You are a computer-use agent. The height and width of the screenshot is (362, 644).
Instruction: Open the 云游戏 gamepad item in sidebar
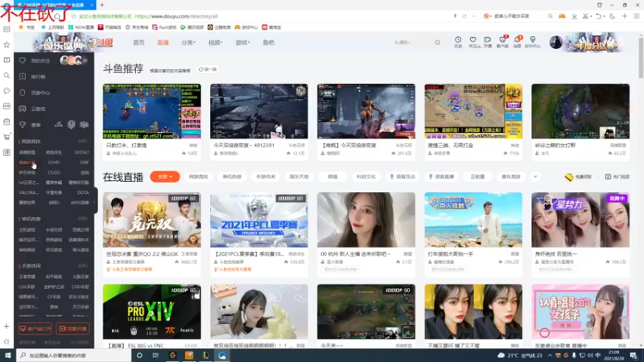(x=33, y=109)
